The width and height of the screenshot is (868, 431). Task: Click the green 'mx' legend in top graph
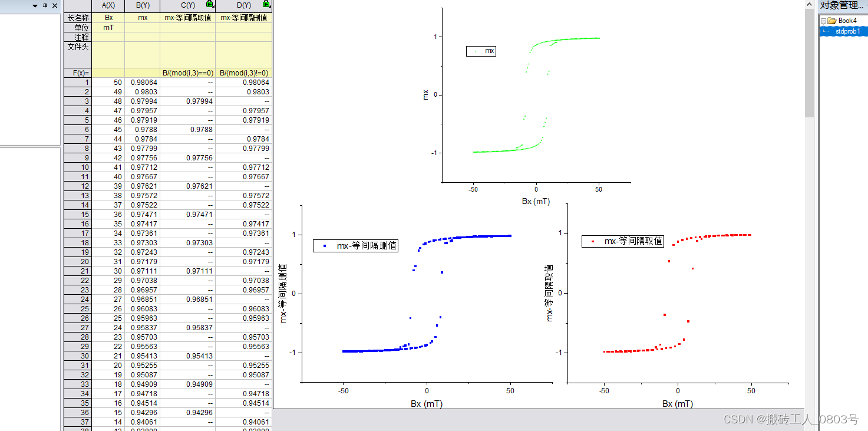481,51
